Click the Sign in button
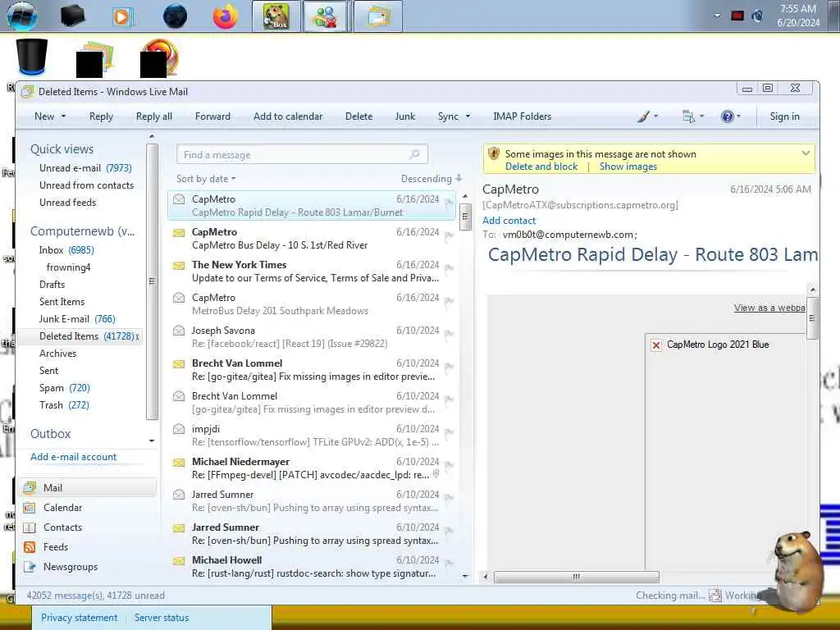Screen dimensions: 840x630 coord(784,116)
